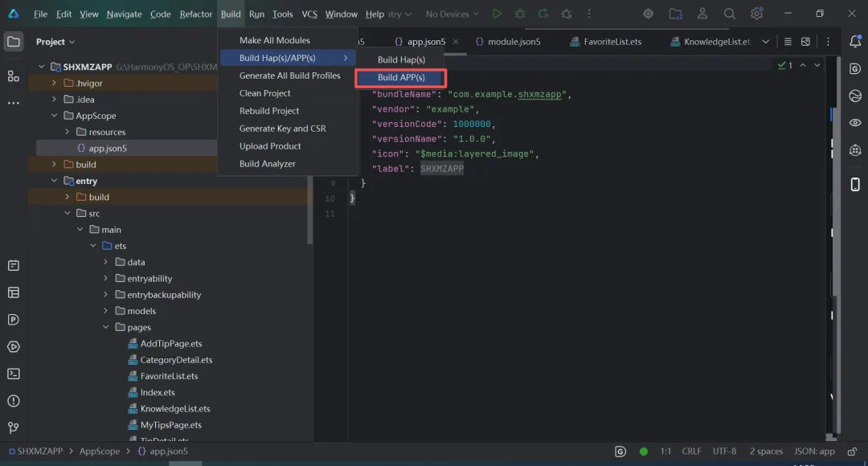Click the inspection checkmark widget
The width and height of the screenshot is (868, 466).
(x=785, y=65)
